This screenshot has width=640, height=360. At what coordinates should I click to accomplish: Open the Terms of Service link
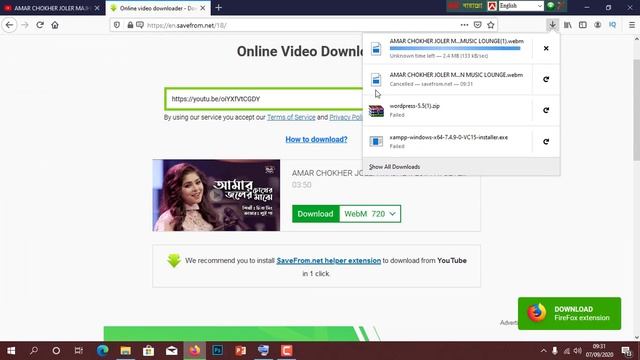pyautogui.click(x=291, y=117)
